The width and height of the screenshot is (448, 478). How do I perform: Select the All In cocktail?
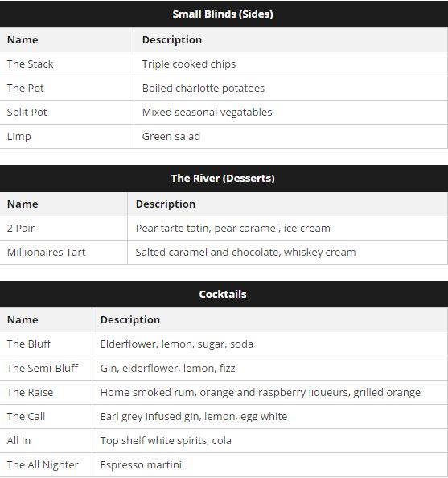pyautogui.click(x=18, y=440)
